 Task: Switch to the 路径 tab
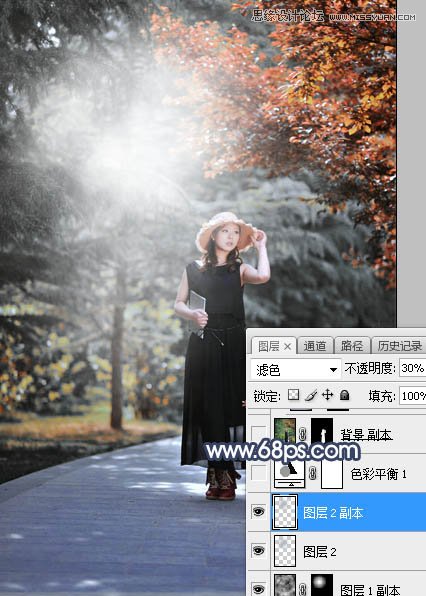coord(352,346)
